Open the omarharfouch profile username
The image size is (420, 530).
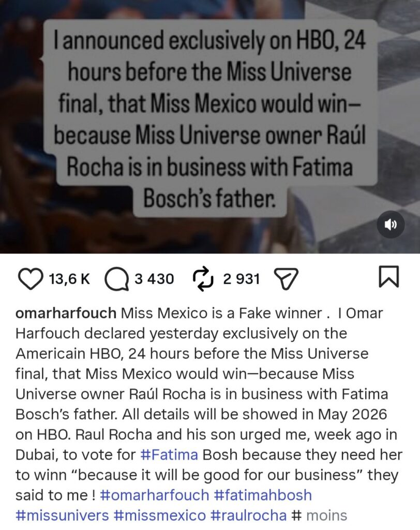[67, 313]
